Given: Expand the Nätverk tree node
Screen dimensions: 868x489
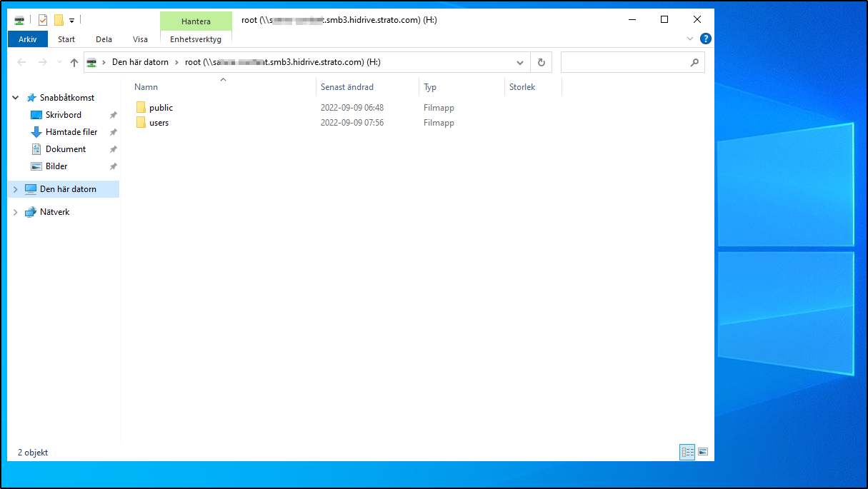Looking at the screenshot, I should point(16,212).
